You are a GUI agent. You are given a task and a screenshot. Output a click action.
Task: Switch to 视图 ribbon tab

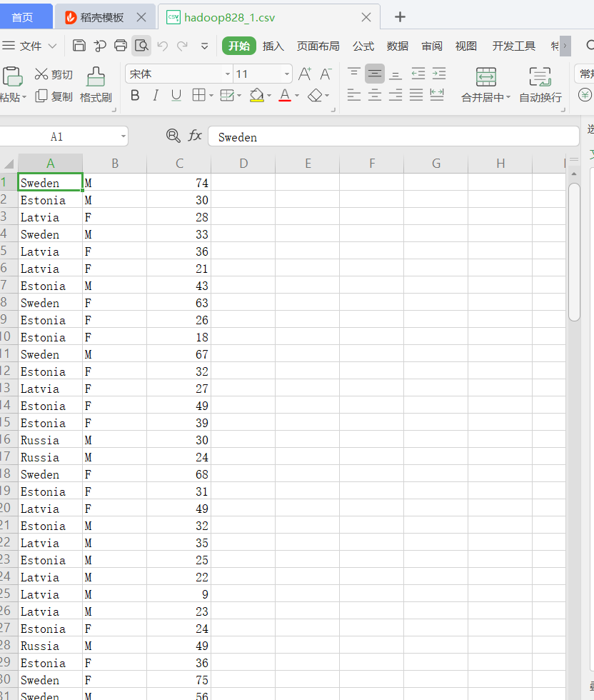pos(466,46)
